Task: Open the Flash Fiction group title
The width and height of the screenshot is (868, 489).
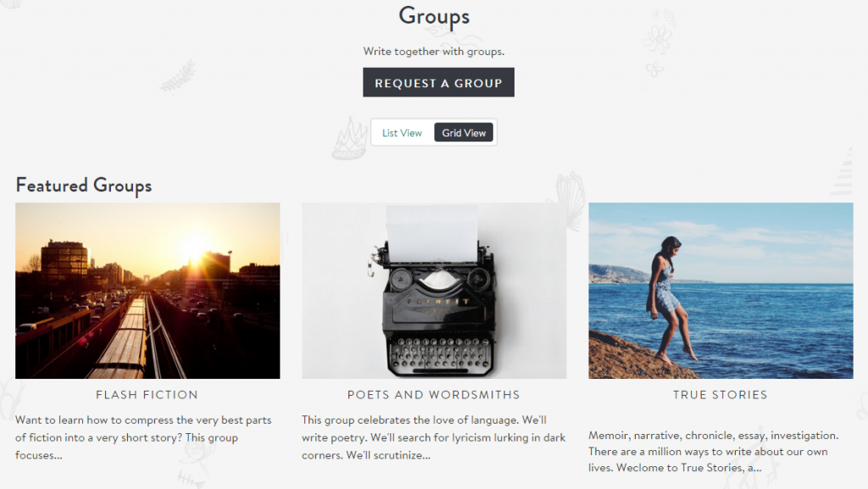Action: 147,394
